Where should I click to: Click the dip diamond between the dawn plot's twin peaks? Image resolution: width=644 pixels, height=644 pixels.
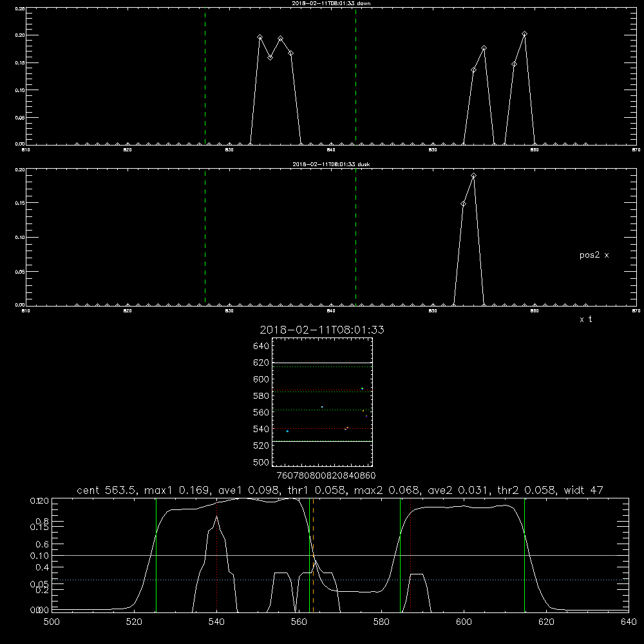tap(270, 57)
